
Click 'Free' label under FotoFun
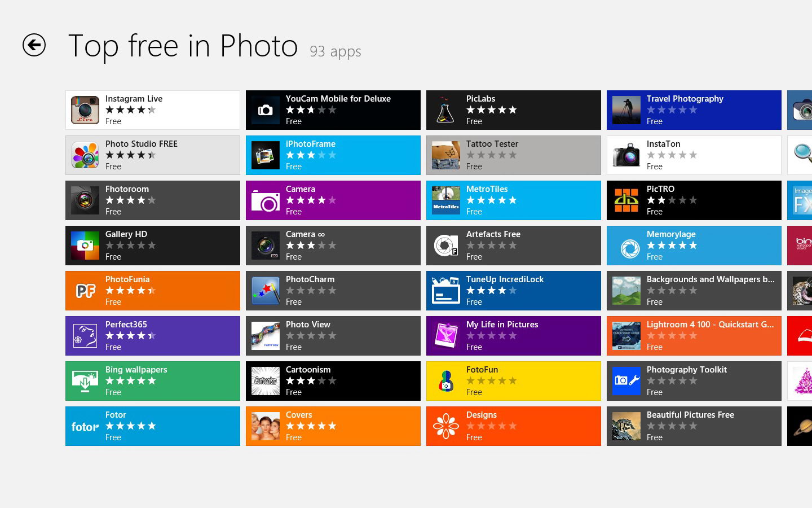[x=474, y=392]
